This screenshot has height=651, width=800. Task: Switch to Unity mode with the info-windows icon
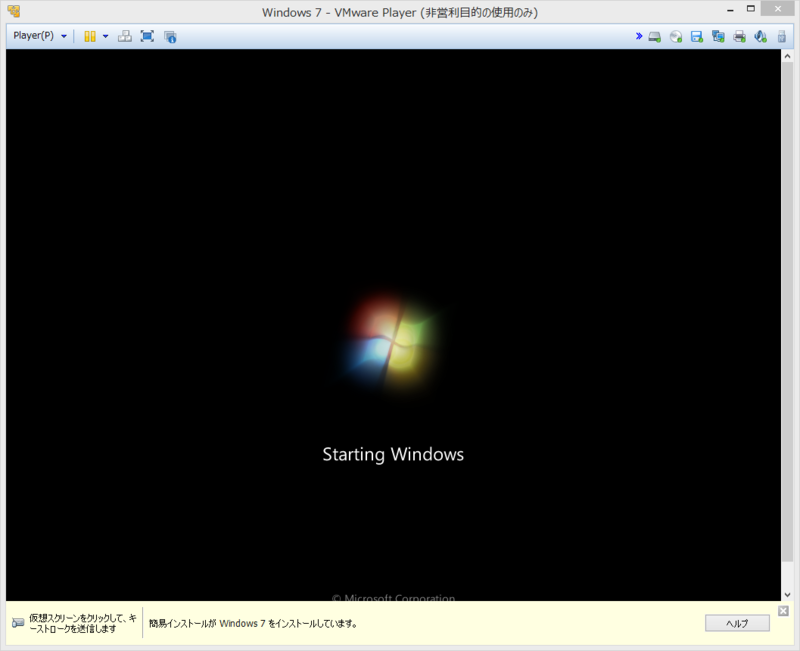170,36
